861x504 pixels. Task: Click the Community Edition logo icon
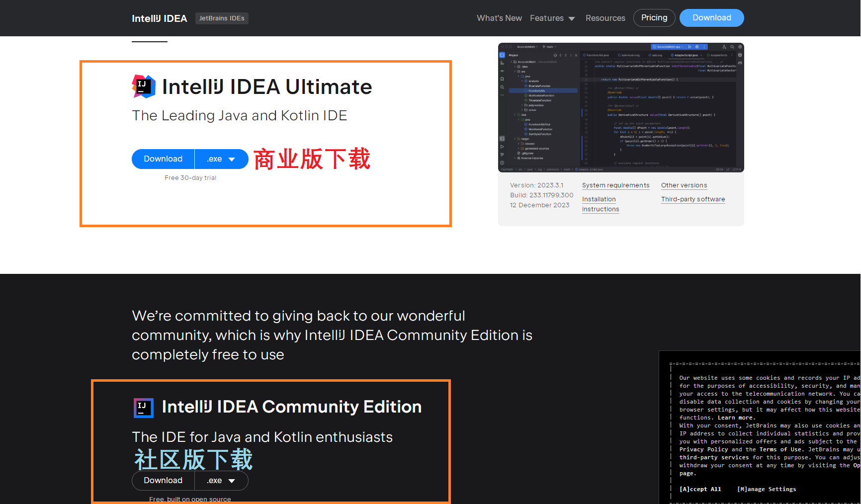pyautogui.click(x=144, y=408)
